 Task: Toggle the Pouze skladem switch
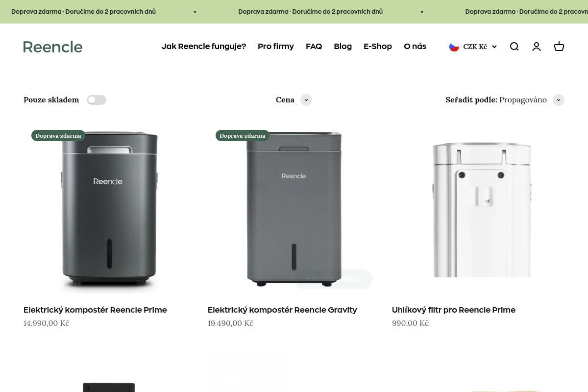click(97, 100)
